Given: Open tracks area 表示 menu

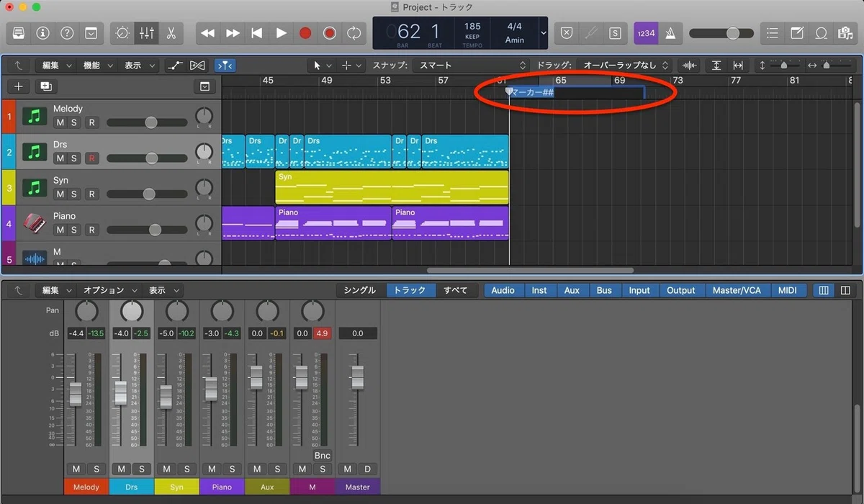Looking at the screenshot, I should pos(138,66).
